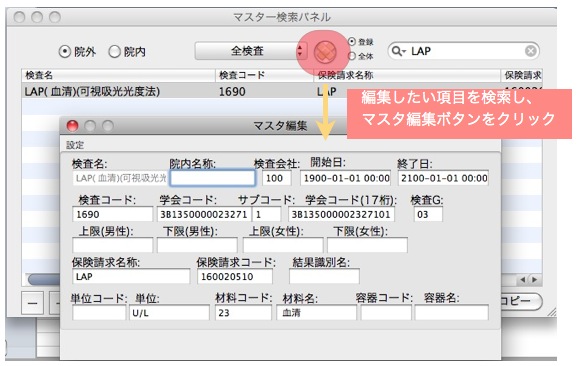Select the 院内 radio button
The width and height of the screenshot is (581, 366).
click(x=114, y=51)
